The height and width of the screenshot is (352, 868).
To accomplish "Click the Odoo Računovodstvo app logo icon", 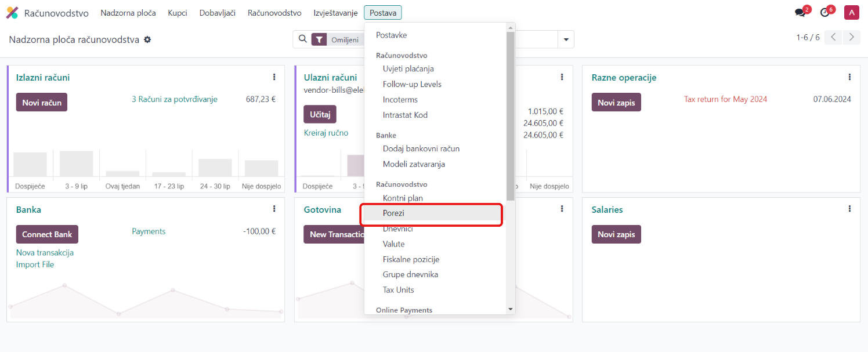I will 12,13.
